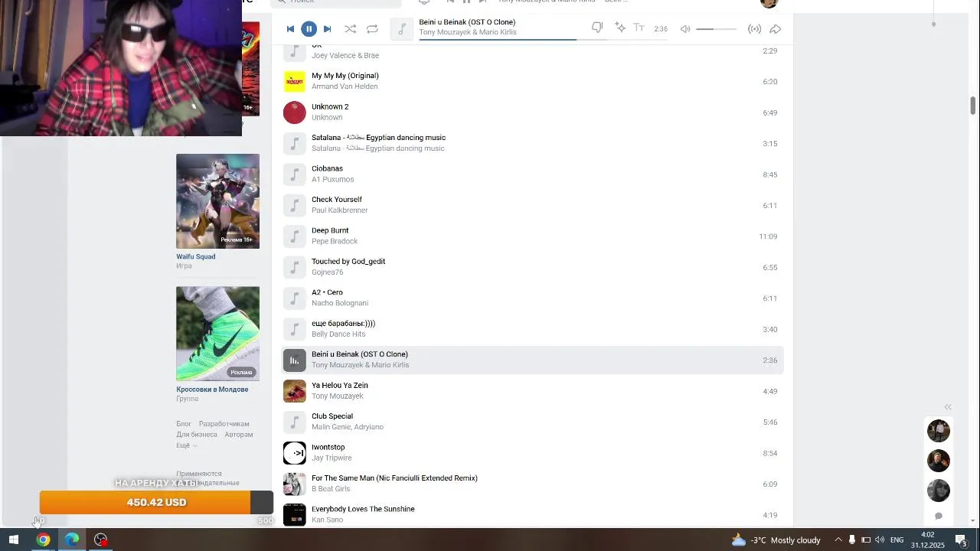Open artist Malin Genie, Adryiano

coord(348,427)
